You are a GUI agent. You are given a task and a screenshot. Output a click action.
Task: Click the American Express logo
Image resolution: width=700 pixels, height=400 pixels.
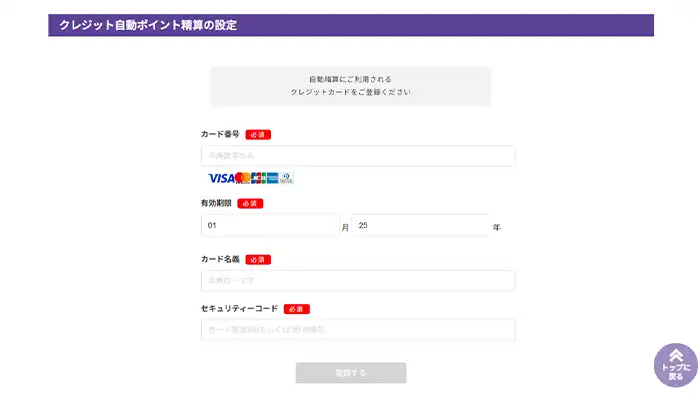pyautogui.click(x=272, y=178)
